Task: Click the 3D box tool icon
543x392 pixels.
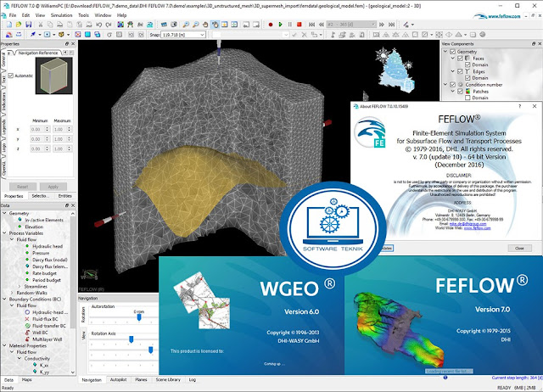Action: point(61,35)
